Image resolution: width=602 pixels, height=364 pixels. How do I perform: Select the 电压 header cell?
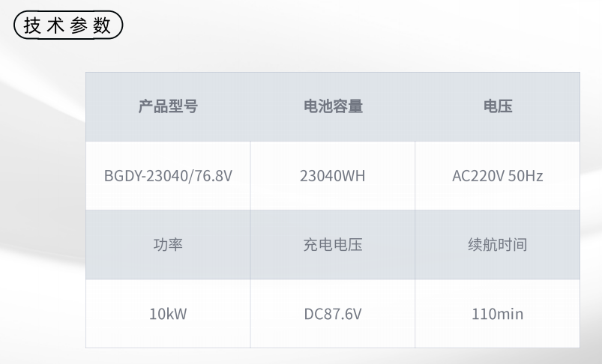(x=498, y=106)
